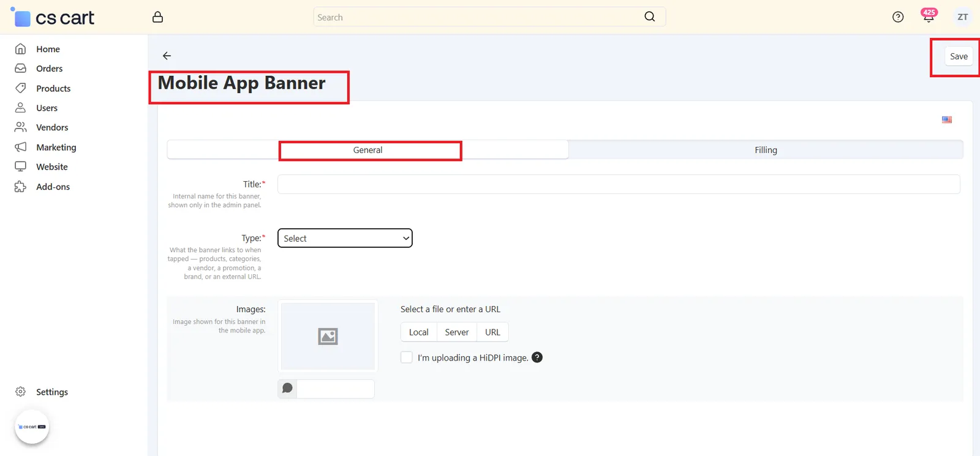980x456 pixels.
Task: Click the US flag language icon
Action: [947, 120]
